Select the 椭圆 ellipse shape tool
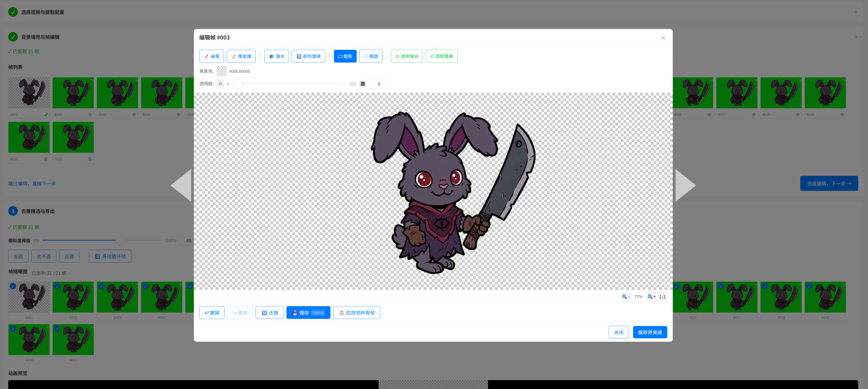Image resolution: width=868 pixels, height=389 pixels. pyautogui.click(x=370, y=56)
